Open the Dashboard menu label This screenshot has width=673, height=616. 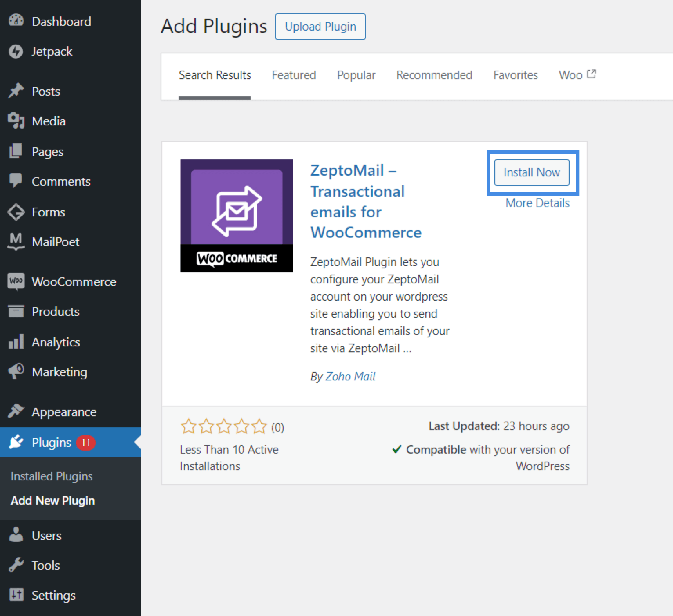tap(62, 21)
